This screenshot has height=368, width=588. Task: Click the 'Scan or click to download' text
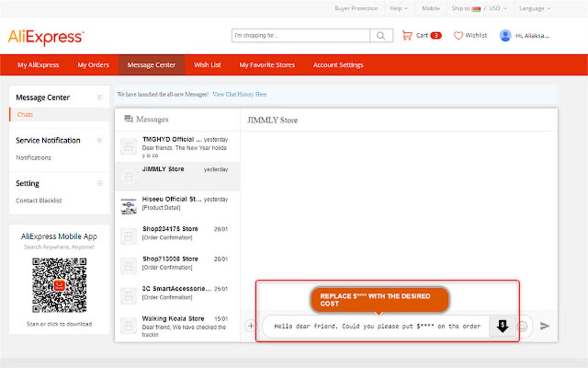coord(59,324)
